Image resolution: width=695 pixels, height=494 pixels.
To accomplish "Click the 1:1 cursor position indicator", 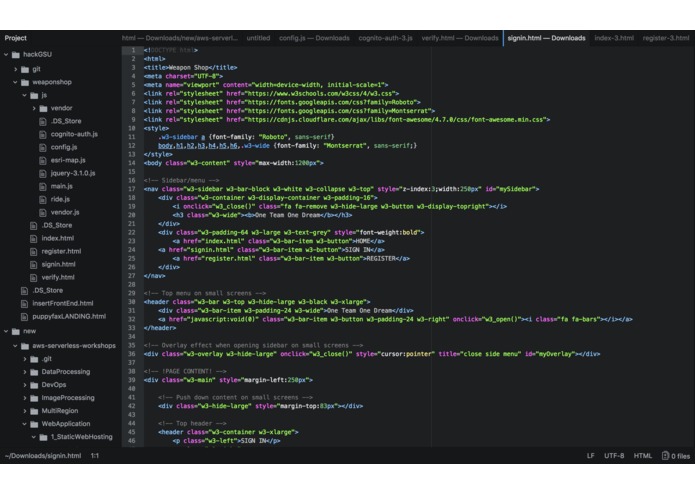I will point(95,455).
